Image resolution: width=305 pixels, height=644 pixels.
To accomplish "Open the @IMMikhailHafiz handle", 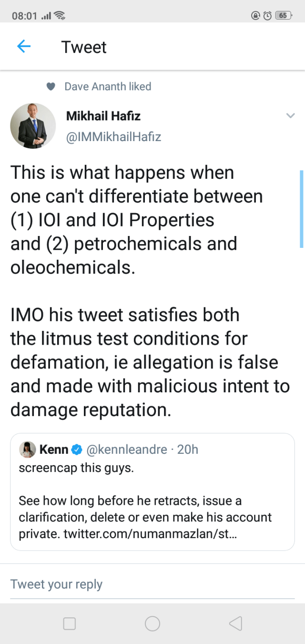I will tap(113, 137).
